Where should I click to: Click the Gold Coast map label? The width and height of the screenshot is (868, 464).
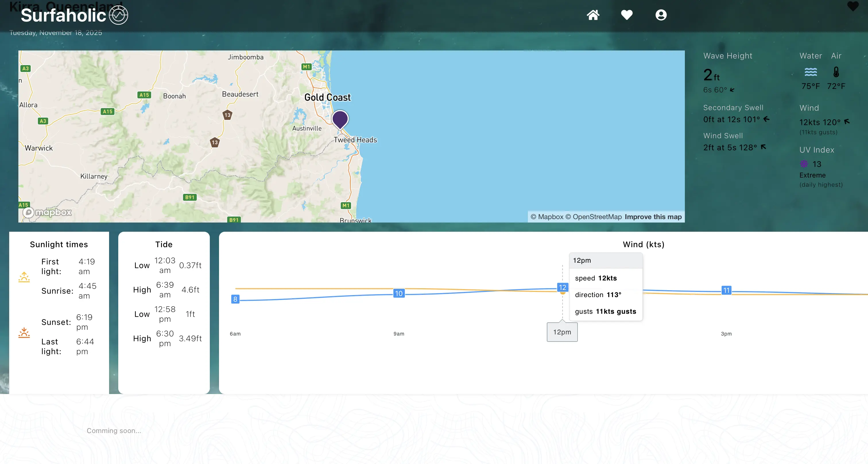[327, 97]
